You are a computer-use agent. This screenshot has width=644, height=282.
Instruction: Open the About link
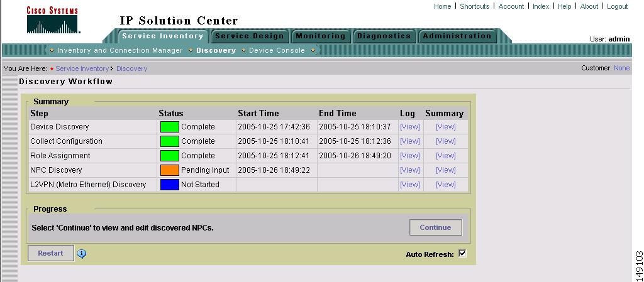[x=589, y=6]
